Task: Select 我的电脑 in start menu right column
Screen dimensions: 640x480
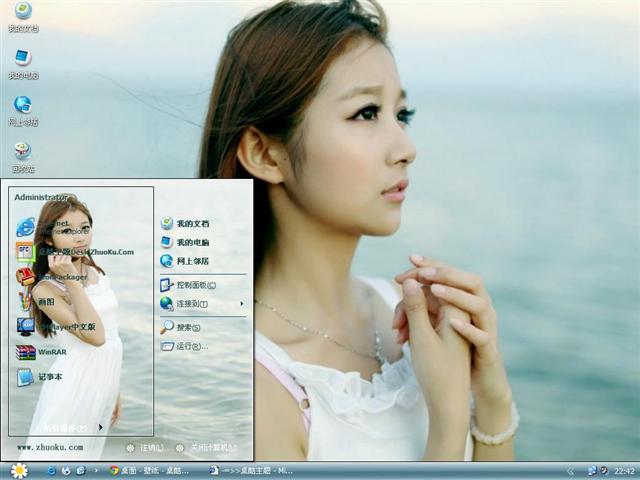Action: [185, 242]
